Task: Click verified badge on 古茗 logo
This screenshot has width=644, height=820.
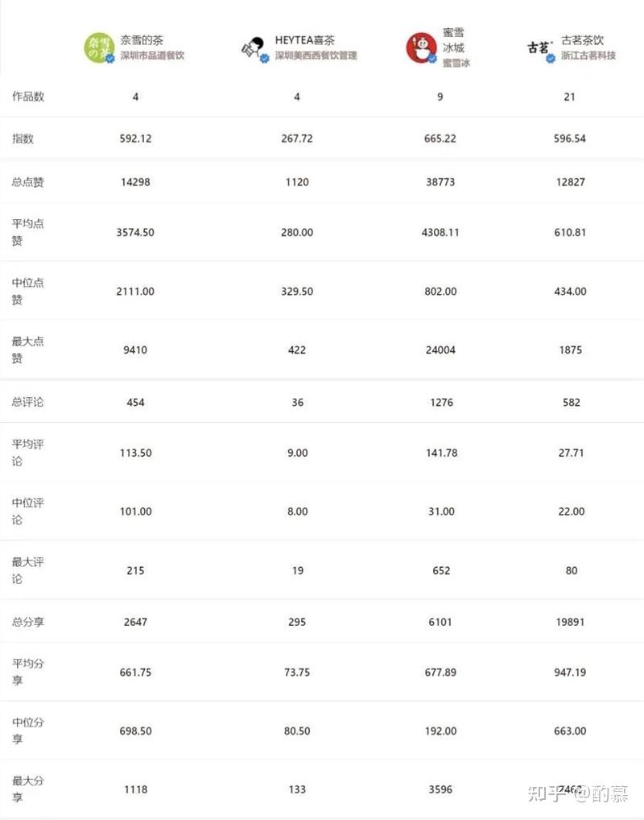Action: point(551,58)
